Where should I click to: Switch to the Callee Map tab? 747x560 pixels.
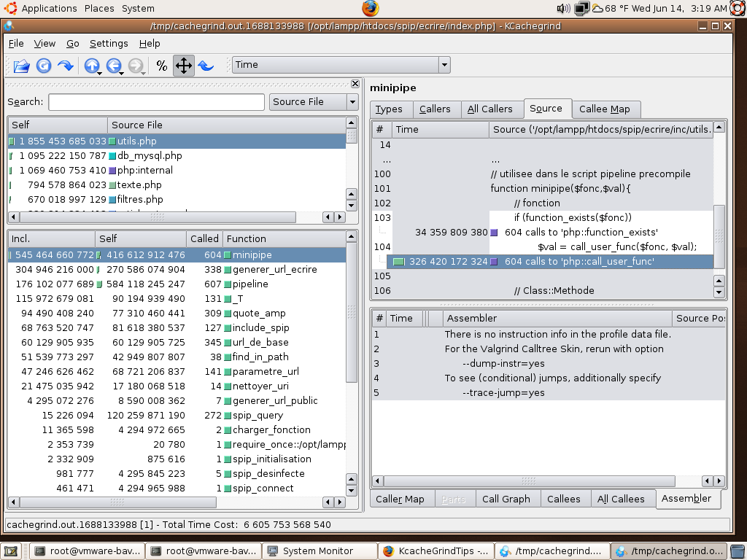pos(605,109)
